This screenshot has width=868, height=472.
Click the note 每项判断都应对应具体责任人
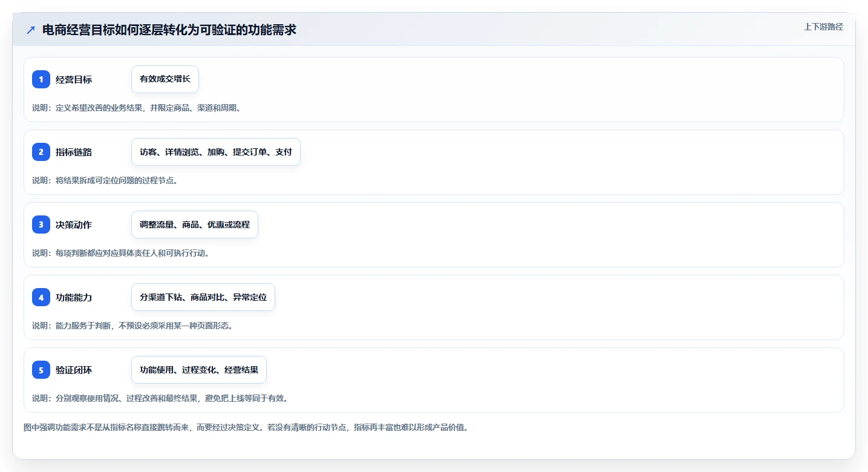pyautogui.click(x=120, y=253)
